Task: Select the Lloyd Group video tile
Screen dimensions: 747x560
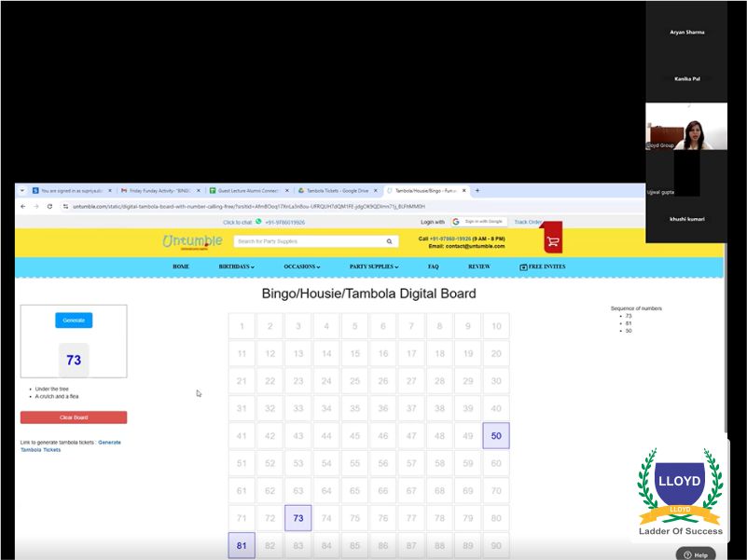Action: tap(686, 126)
